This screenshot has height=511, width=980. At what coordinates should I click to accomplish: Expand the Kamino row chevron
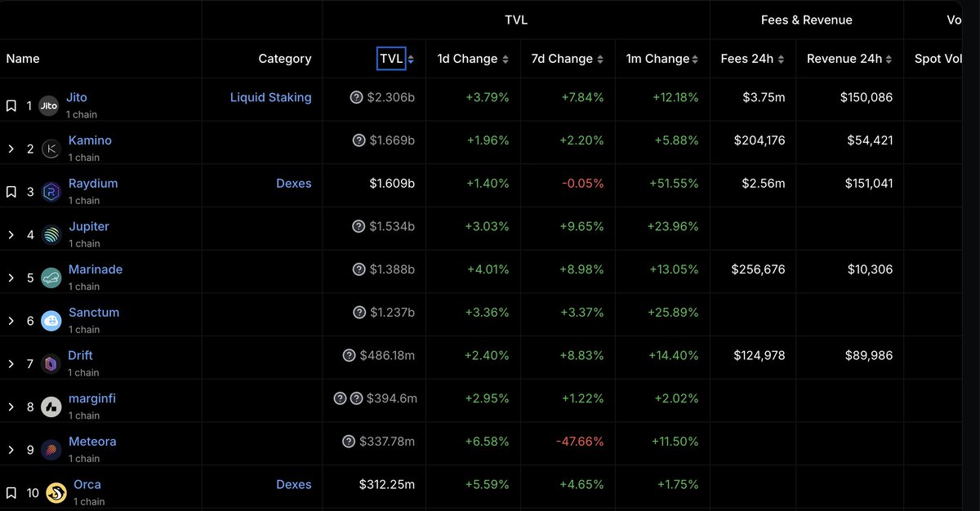[11, 149]
